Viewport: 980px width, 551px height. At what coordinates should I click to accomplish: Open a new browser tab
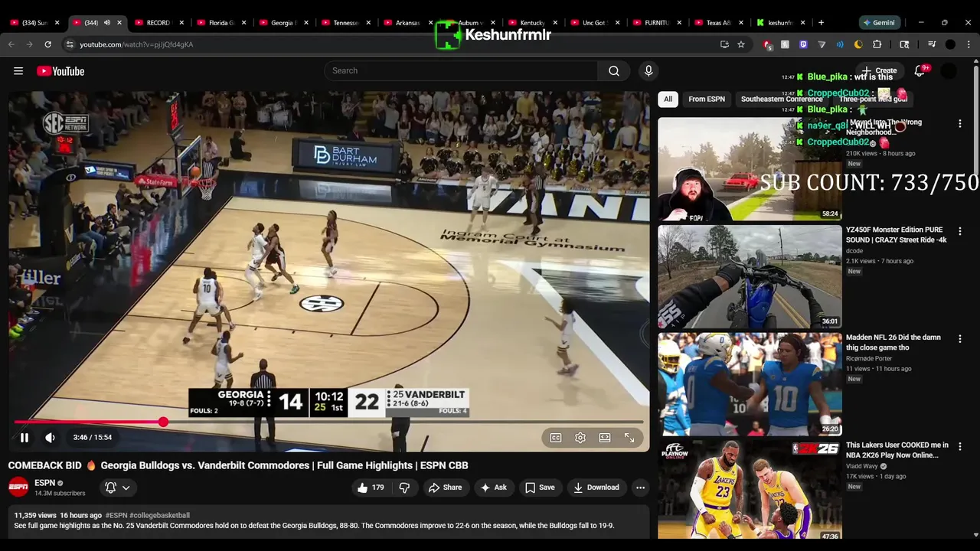[x=821, y=23]
